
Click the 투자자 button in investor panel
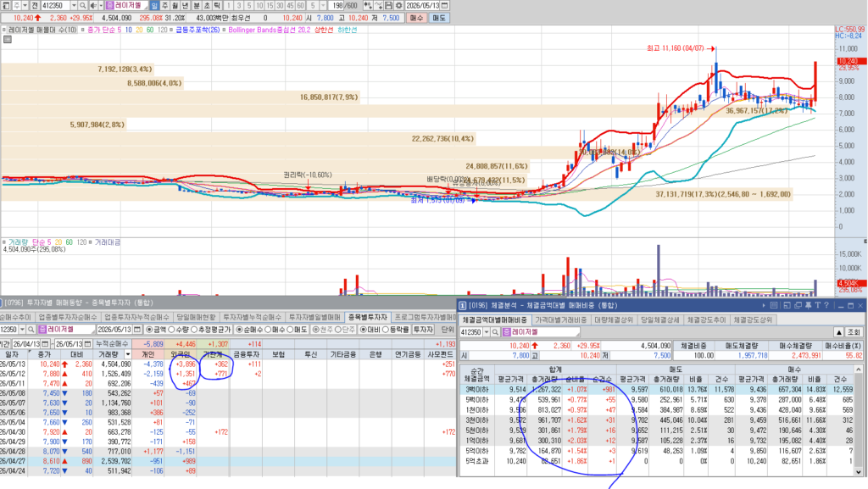tap(422, 329)
